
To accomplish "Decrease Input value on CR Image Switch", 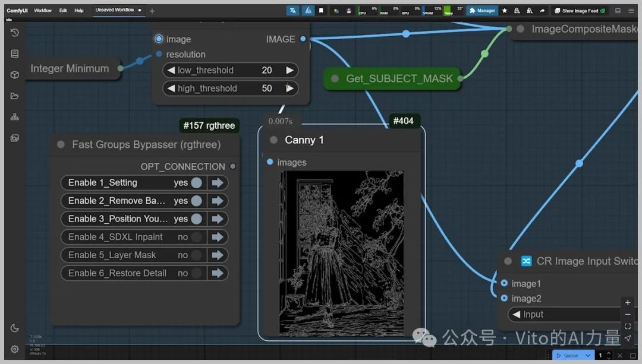I will 517,315.
